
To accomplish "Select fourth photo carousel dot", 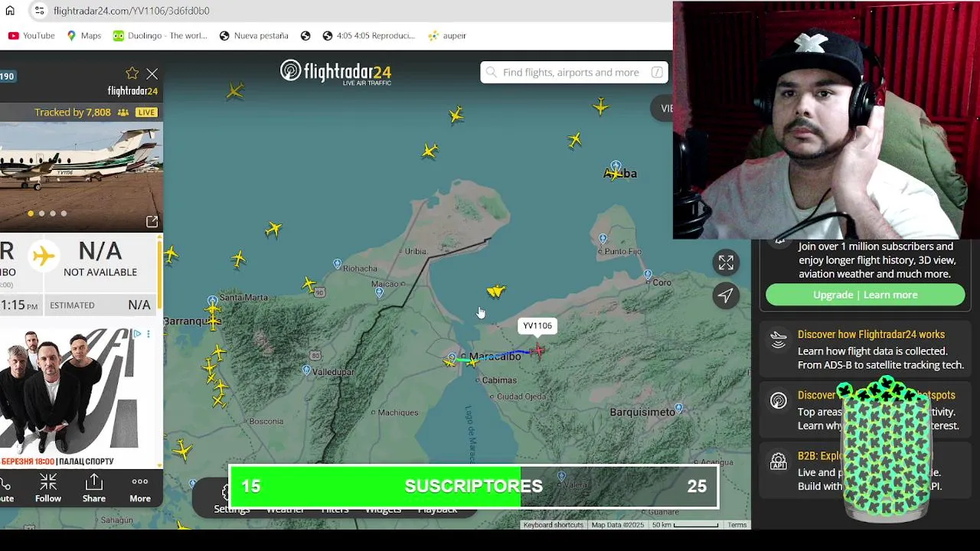I will 64,214.
